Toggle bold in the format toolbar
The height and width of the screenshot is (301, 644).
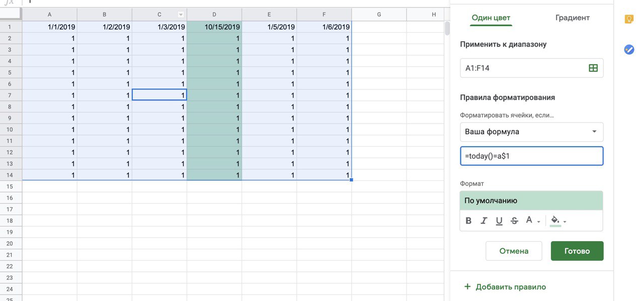pyautogui.click(x=468, y=221)
